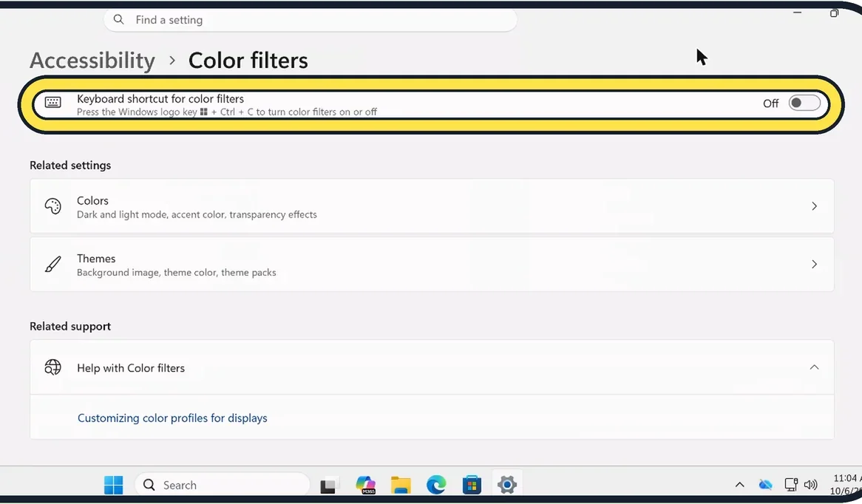Launch Microsoft 365 Copilot from taskbar

(x=365, y=485)
